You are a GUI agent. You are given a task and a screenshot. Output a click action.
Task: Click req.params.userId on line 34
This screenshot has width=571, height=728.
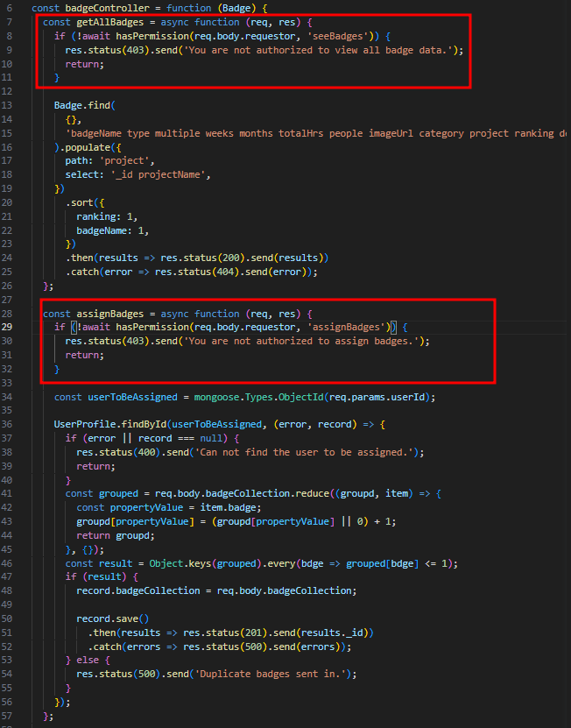[377, 397]
